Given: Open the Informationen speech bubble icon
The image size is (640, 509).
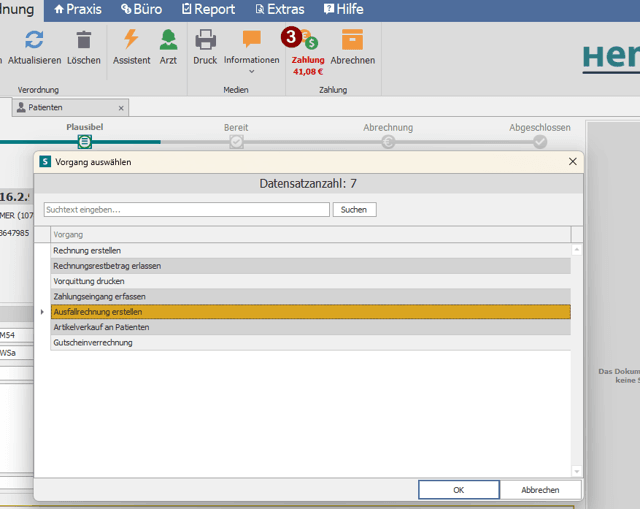Looking at the screenshot, I should click(x=251, y=39).
